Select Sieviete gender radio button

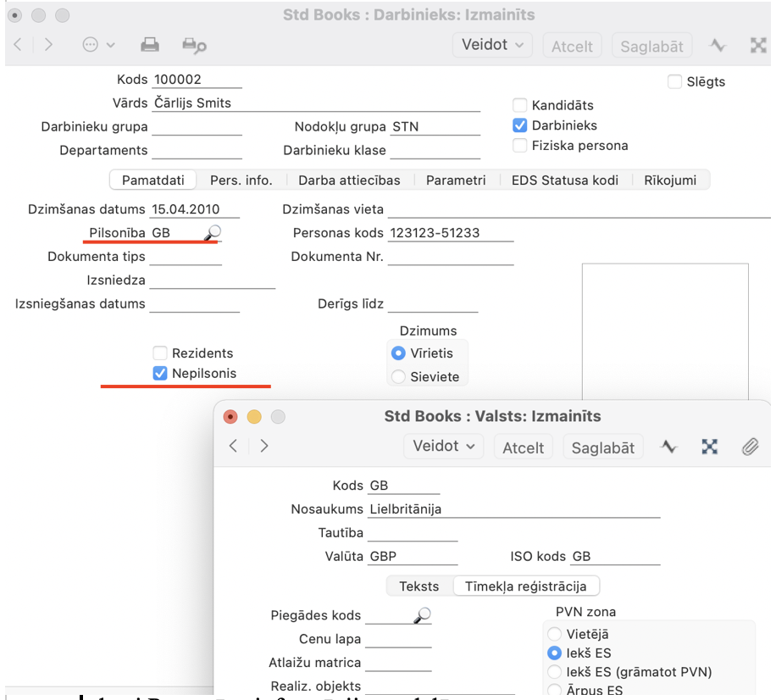pyautogui.click(x=398, y=377)
